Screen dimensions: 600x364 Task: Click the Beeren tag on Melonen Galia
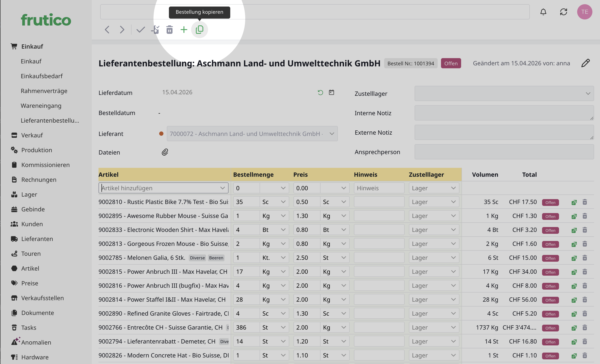(216, 258)
